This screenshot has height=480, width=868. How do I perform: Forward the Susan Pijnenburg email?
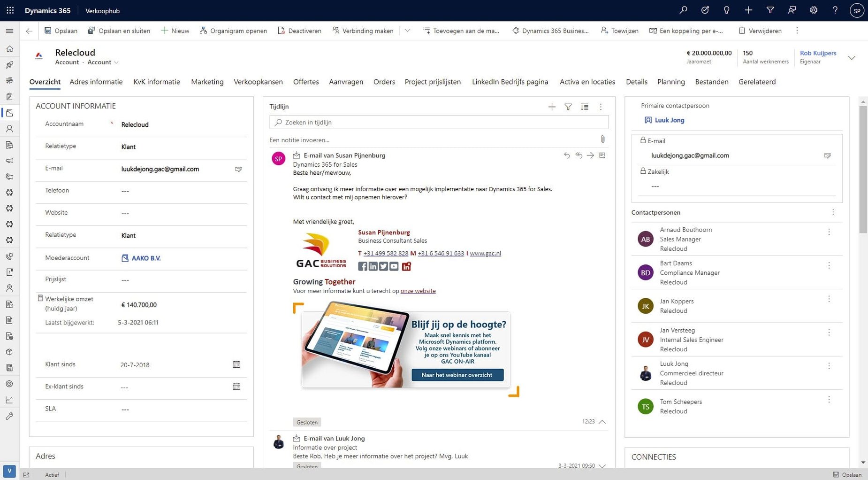click(x=590, y=155)
